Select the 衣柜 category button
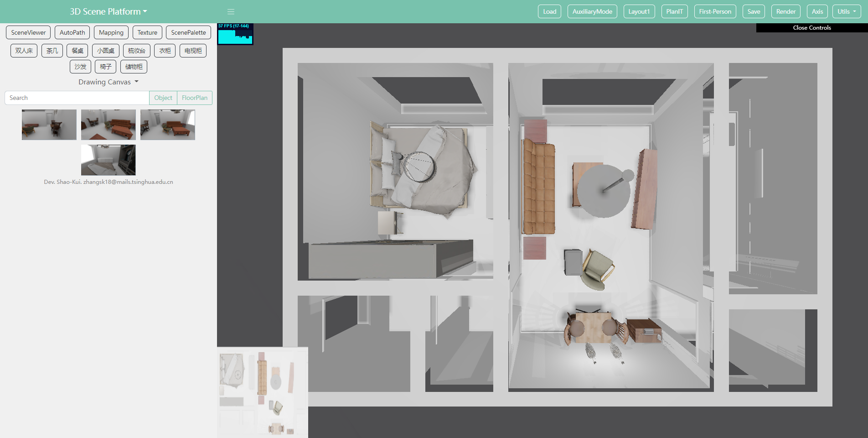This screenshot has height=438, width=868. tap(165, 51)
